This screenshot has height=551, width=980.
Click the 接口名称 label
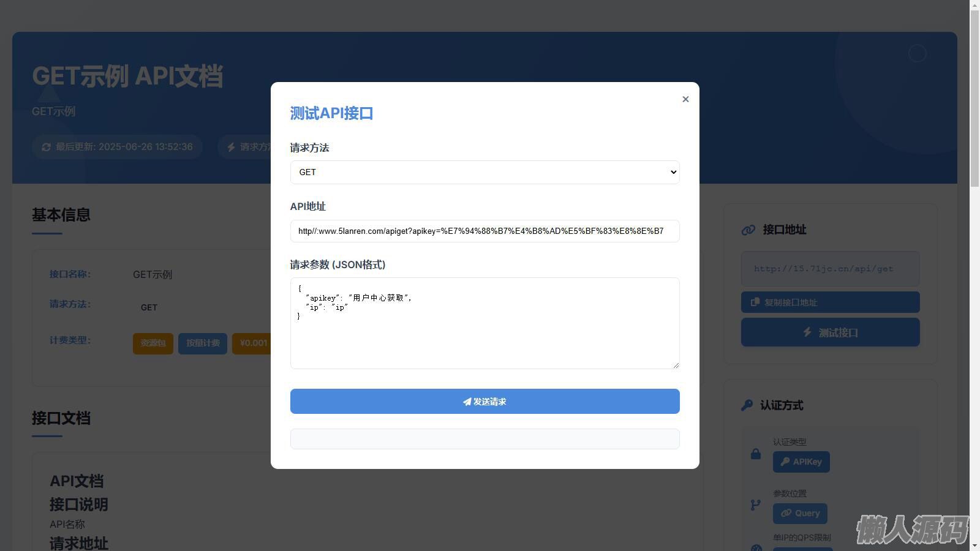coord(70,274)
